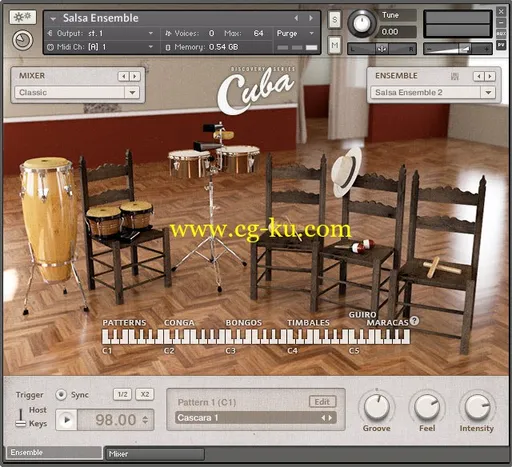
Task: Open the help question mark icon
Action: [414, 321]
